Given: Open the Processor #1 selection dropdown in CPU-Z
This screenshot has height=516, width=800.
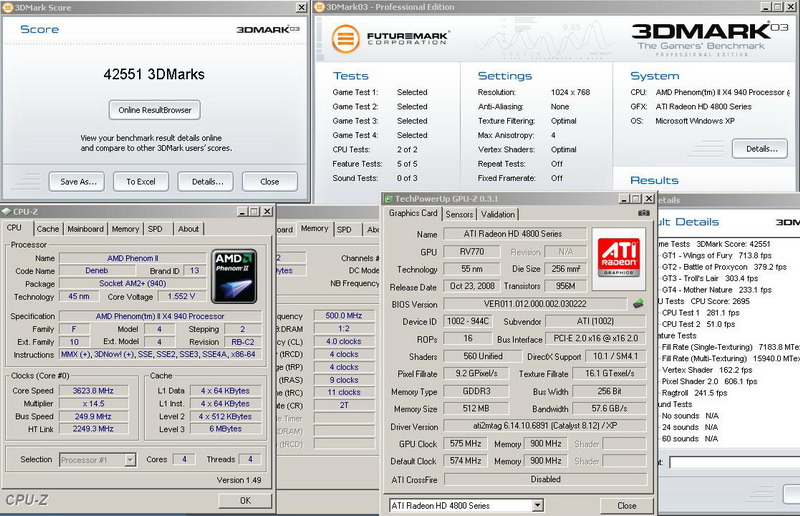Looking at the screenshot, I should [x=130, y=460].
